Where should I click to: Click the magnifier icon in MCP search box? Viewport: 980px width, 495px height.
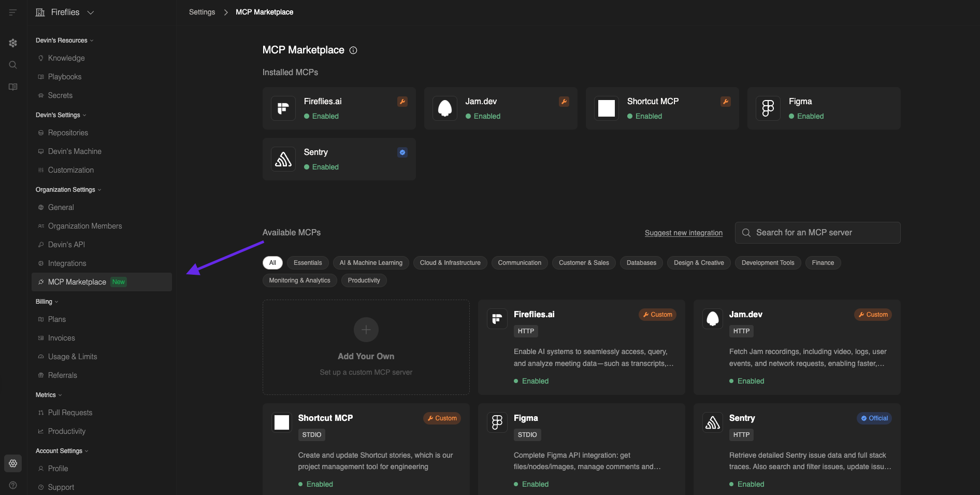click(x=746, y=233)
